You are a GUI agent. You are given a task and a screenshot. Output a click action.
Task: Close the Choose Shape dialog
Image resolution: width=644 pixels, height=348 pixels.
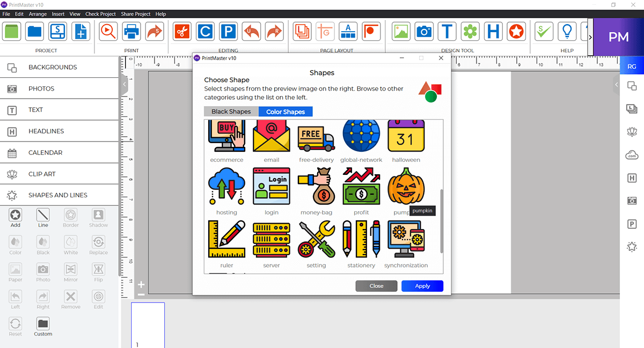(376, 286)
